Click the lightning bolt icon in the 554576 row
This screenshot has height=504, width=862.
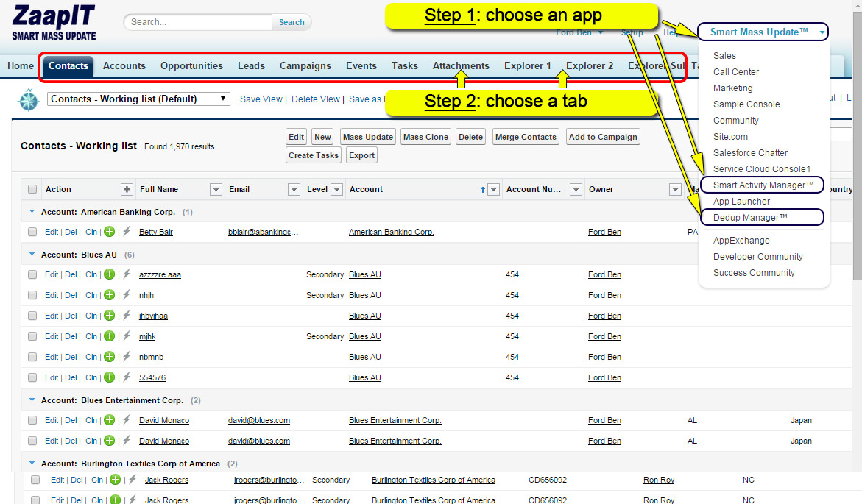tap(126, 377)
